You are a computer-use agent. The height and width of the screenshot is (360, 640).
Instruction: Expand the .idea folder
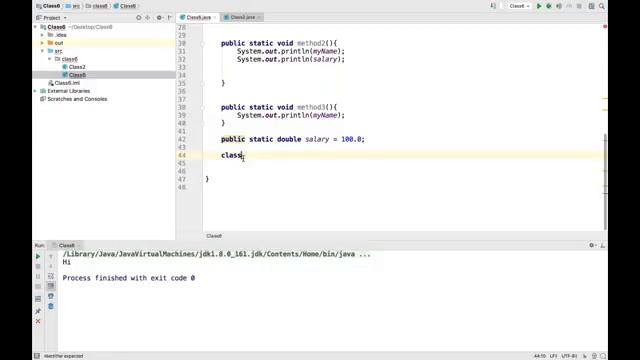(42, 35)
